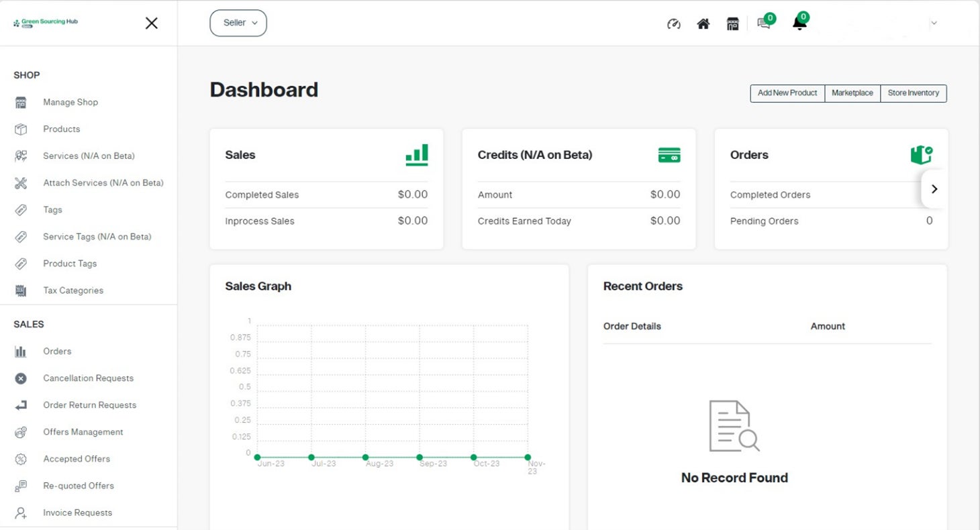The image size is (980, 530).
Task: Select the Aug-23 point on Sales Graph
Action: click(x=366, y=457)
